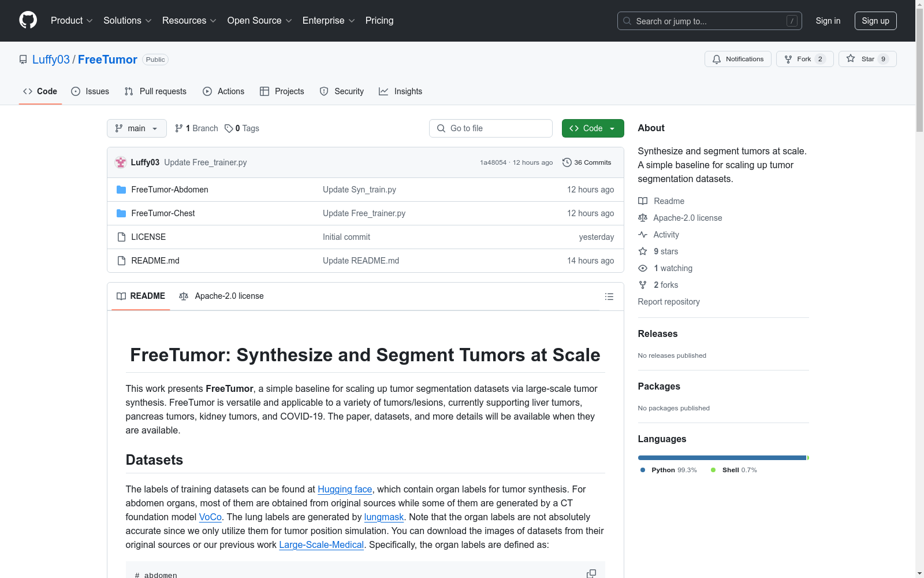This screenshot has height=578, width=924.
Task: Click the LICENSE file icon
Action: click(x=121, y=237)
